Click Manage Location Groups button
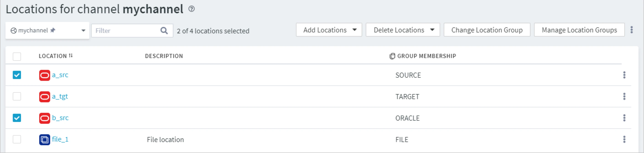 click(579, 30)
